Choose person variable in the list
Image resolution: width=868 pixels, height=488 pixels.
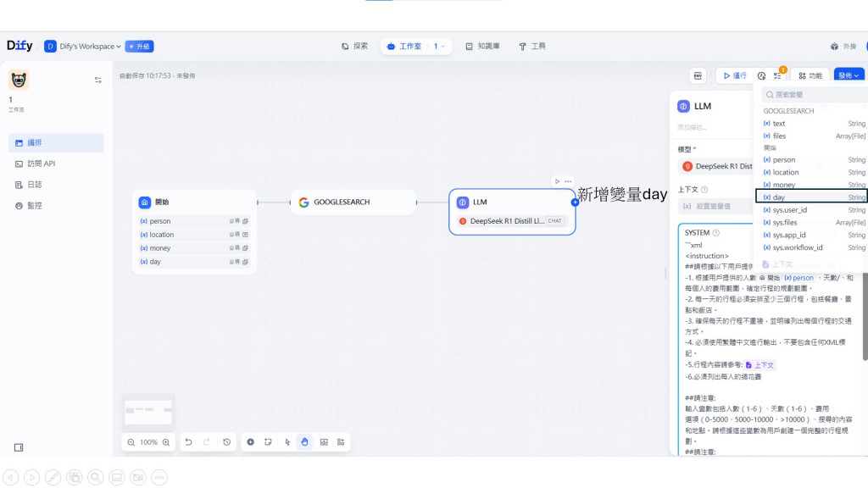coord(814,160)
